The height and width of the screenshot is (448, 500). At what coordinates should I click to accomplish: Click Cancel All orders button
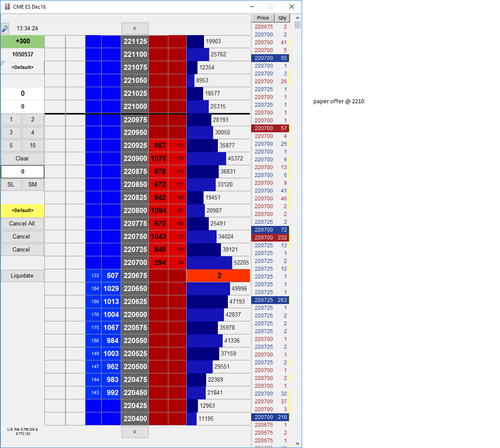coord(22,224)
